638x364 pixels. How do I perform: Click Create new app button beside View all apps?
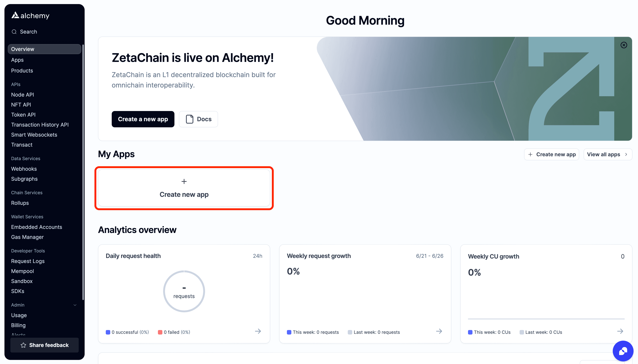(551, 155)
